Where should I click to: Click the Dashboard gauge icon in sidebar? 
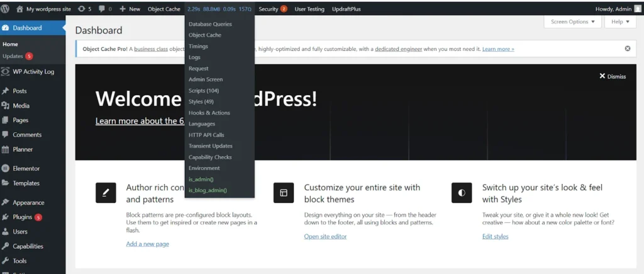click(6, 28)
